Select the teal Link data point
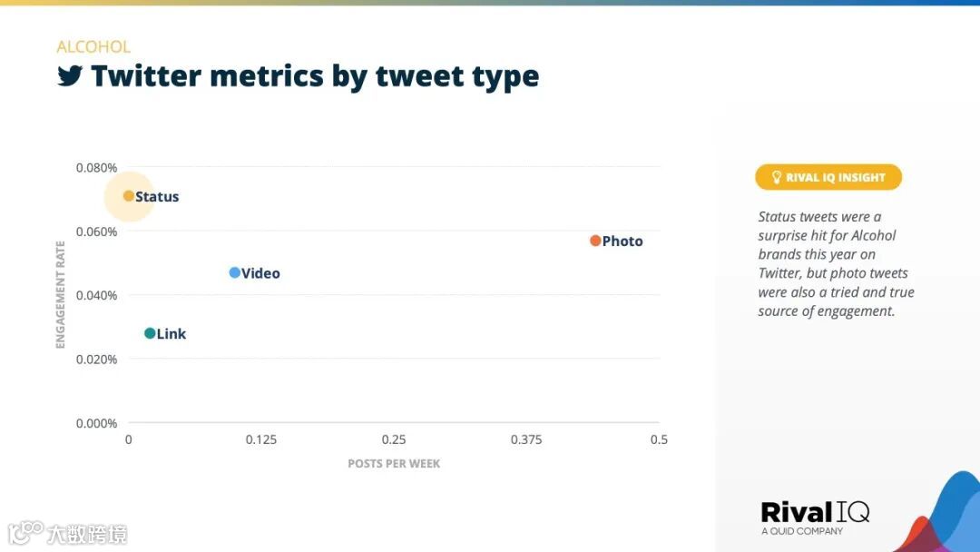The width and height of the screenshot is (980, 552). point(150,333)
